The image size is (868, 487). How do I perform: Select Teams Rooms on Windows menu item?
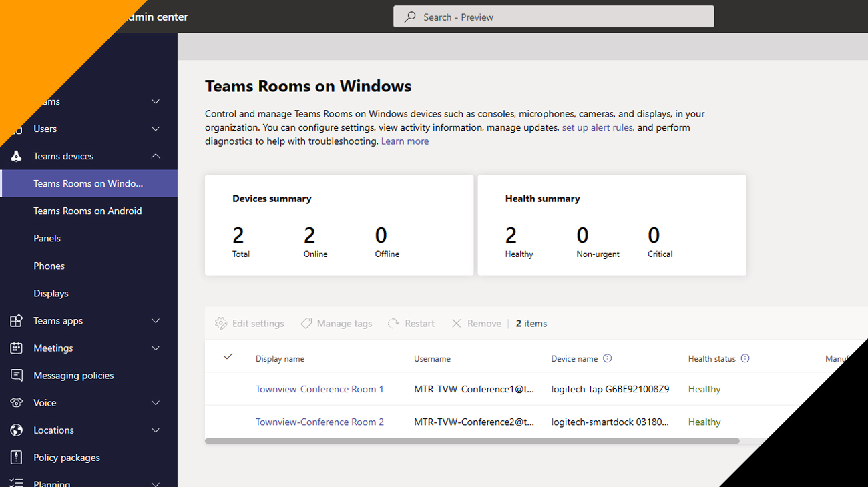click(89, 183)
